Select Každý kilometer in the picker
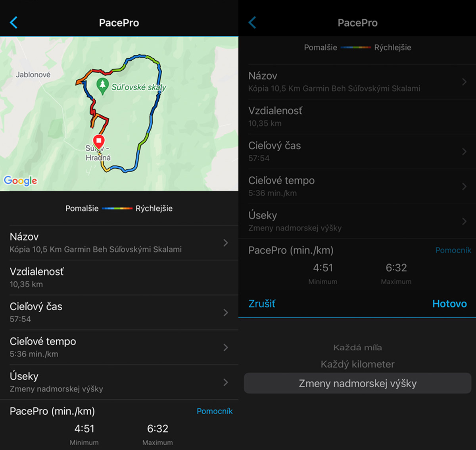 (x=357, y=364)
